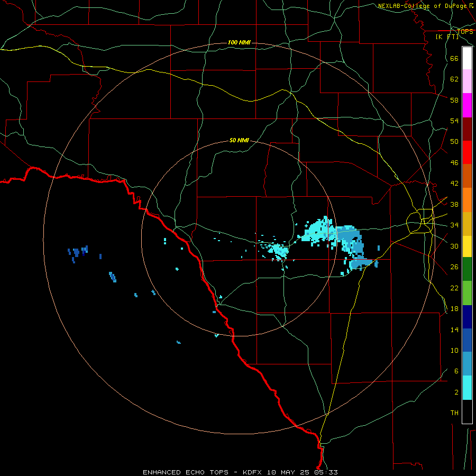
Task: Select the dark orange legend swatch
Action: tap(467, 176)
